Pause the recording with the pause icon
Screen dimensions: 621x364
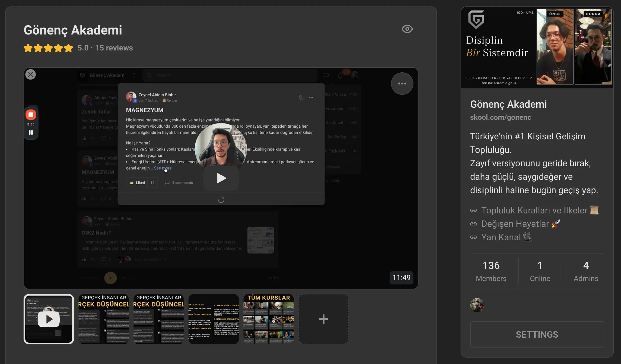(31, 132)
